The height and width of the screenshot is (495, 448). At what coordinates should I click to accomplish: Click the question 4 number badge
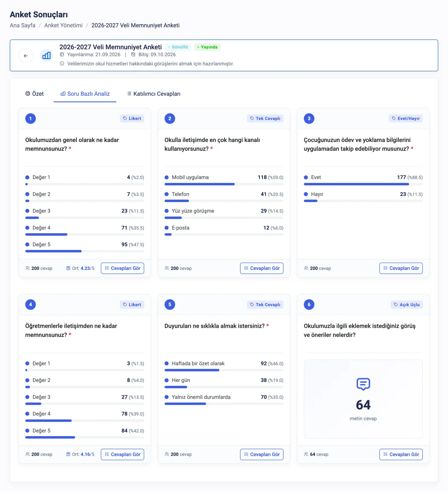pyautogui.click(x=31, y=304)
